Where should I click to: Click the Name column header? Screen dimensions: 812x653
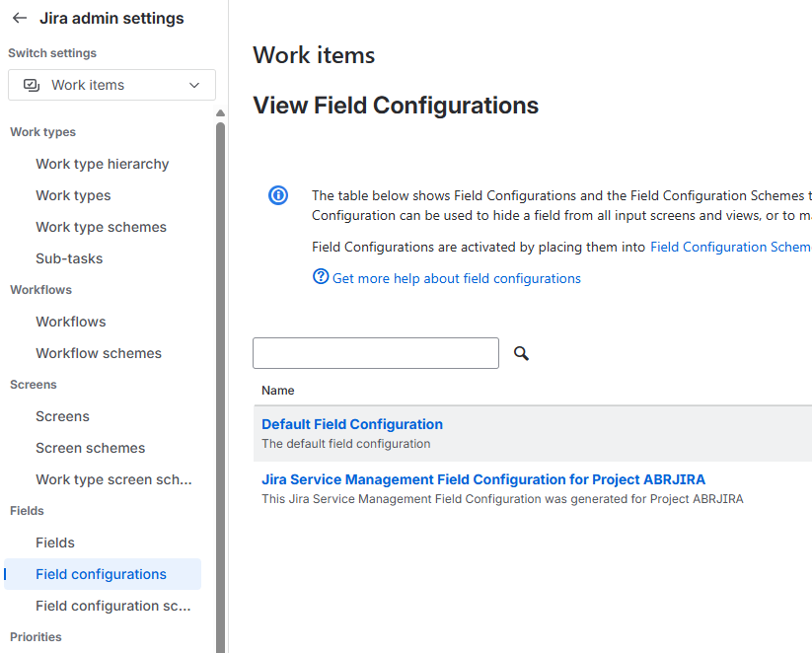(x=277, y=391)
